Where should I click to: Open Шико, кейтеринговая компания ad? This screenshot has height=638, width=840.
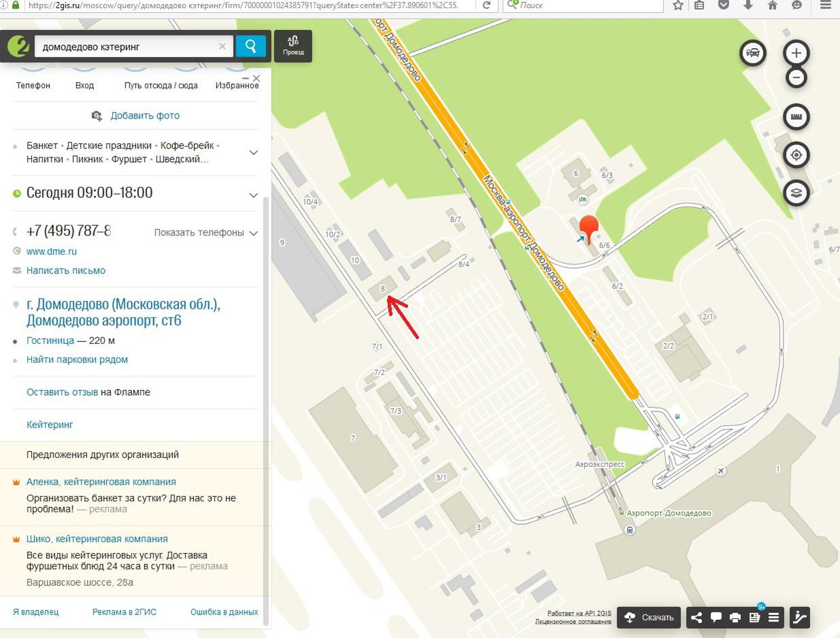click(97, 539)
